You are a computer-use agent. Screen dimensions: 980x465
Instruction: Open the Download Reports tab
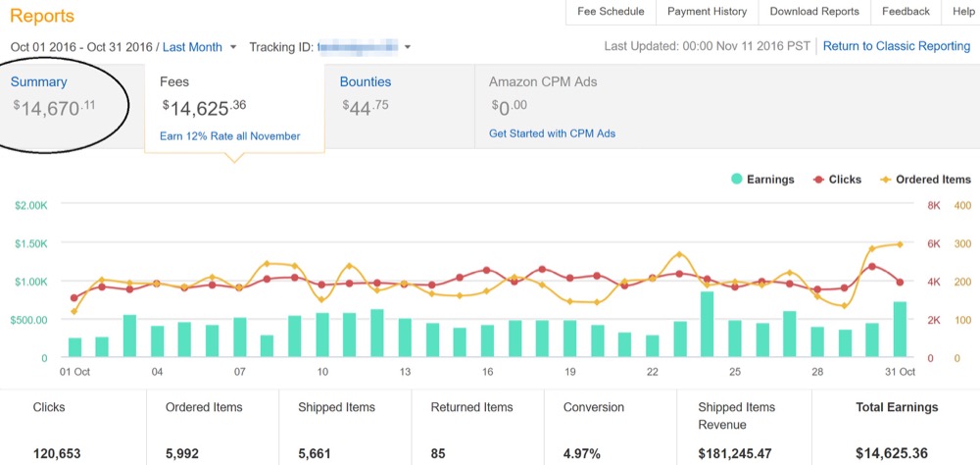pyautogui.click(x=814, y=12)
